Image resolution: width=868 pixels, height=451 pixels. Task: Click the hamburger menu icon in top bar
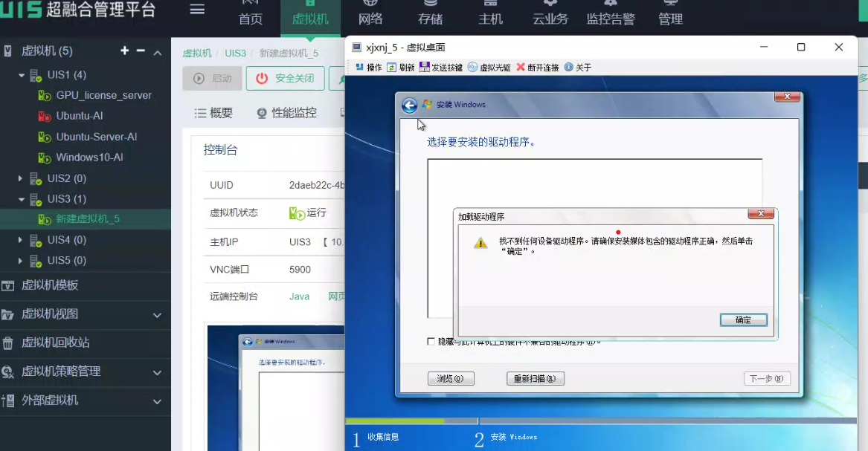(x=197, y=10)
